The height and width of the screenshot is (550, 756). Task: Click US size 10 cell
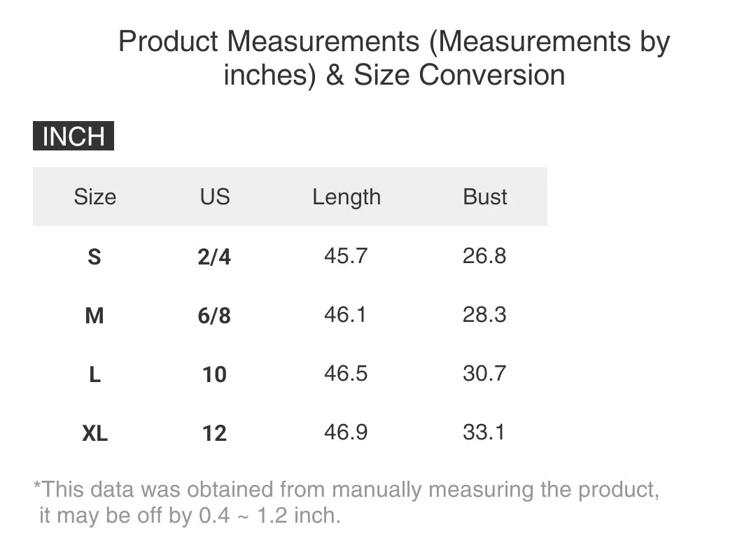(214, 374)
